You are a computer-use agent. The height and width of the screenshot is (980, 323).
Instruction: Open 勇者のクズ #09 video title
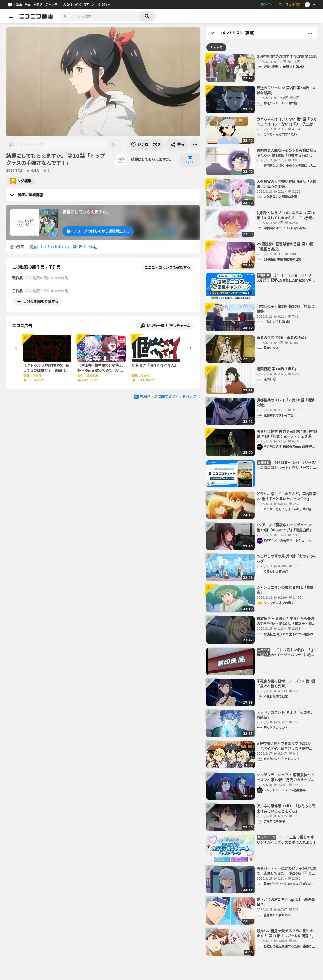(x=281, y=338)
